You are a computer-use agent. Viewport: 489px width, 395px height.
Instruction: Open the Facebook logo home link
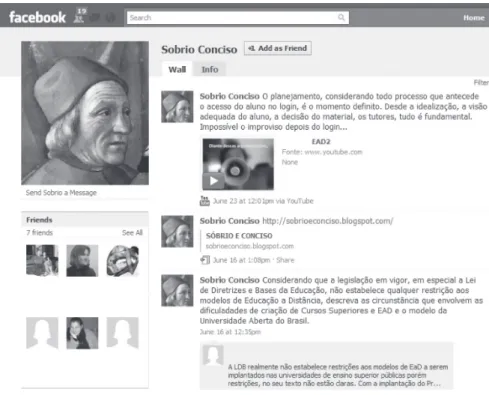pos(37,17)
